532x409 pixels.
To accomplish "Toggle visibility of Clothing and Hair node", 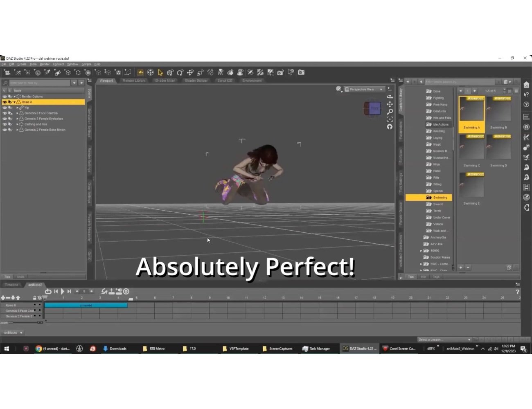I will click(4, 124).
